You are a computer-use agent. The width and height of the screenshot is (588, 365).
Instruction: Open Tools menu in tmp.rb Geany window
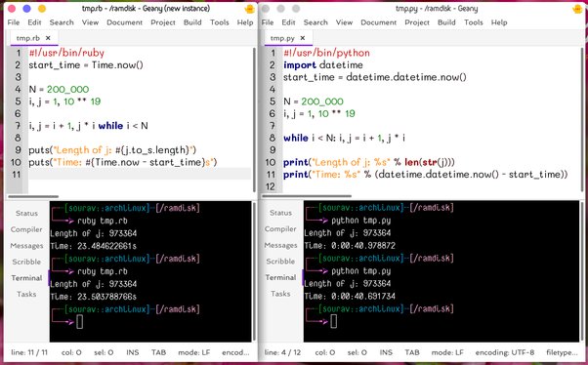(x=220, y=22)
